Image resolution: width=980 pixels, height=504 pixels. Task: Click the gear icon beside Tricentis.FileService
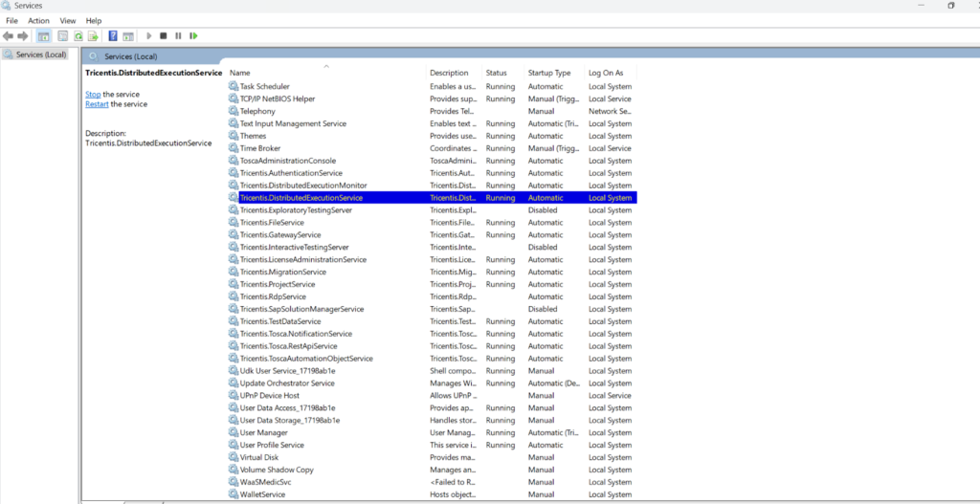point(234,222)
